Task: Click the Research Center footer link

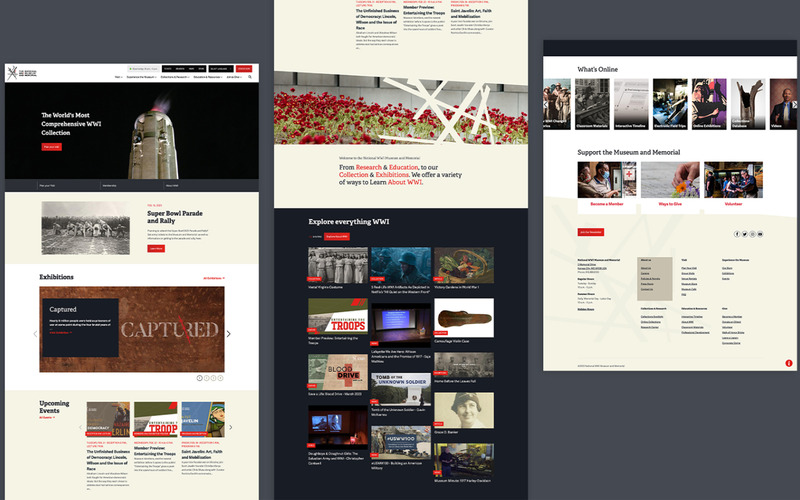Action: [x=649, y=327]
